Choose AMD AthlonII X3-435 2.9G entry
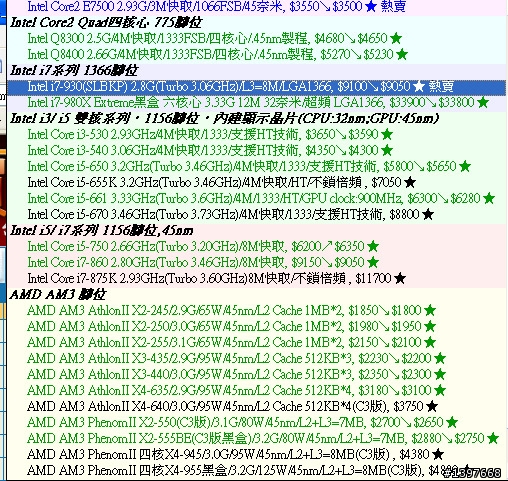The image size is (508, 481). [x=256, y=358]
